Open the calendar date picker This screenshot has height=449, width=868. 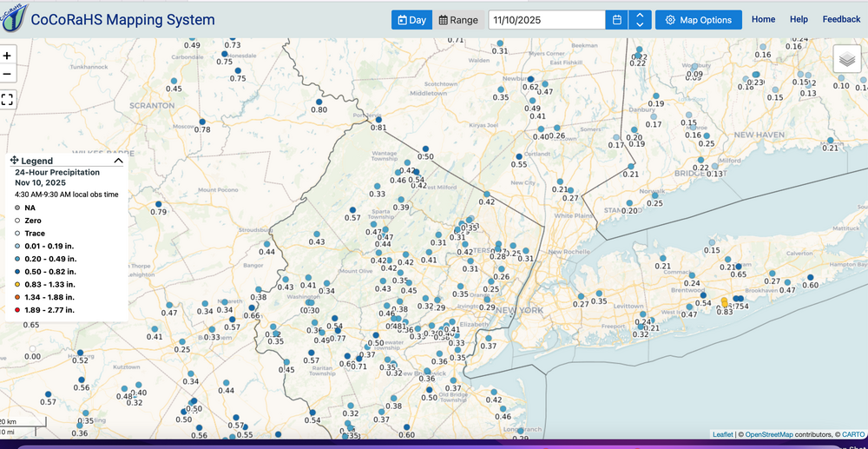click(x=616, y=20)
